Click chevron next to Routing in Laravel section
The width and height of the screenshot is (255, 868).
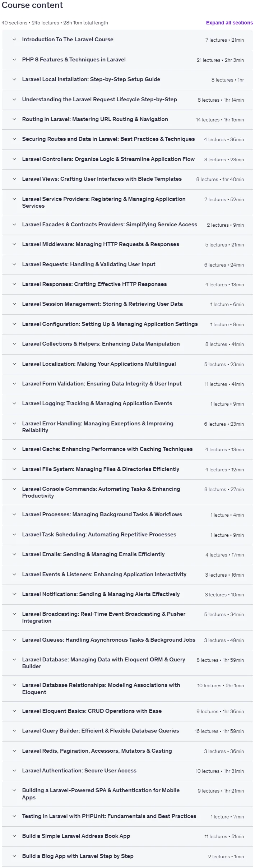(x=14, y=119)
